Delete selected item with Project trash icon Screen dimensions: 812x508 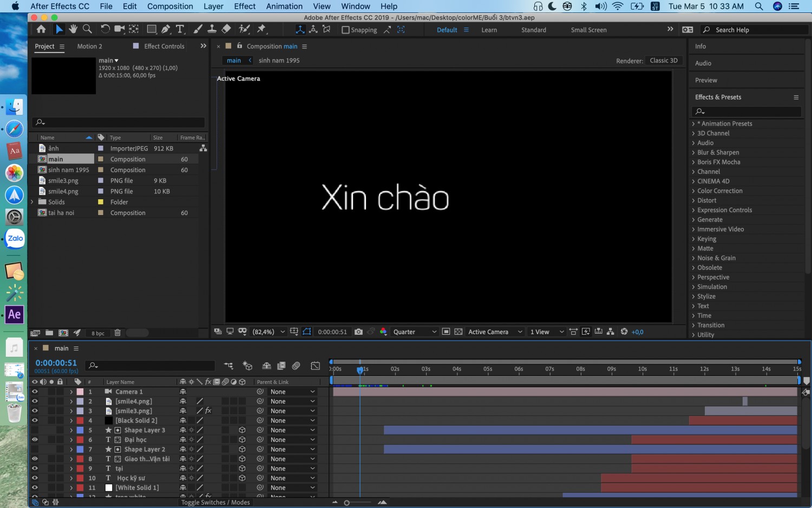tap(117, 333)
